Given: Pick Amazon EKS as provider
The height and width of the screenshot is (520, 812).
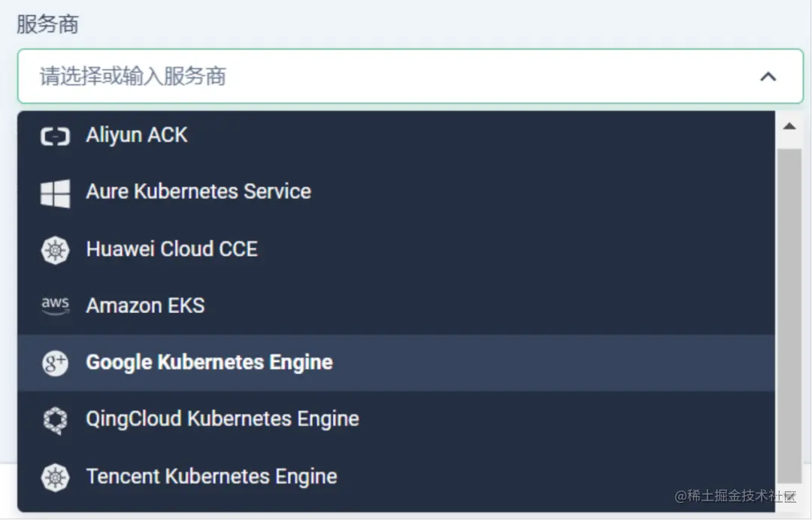Looking at the screenshot, I should [145, 306].
